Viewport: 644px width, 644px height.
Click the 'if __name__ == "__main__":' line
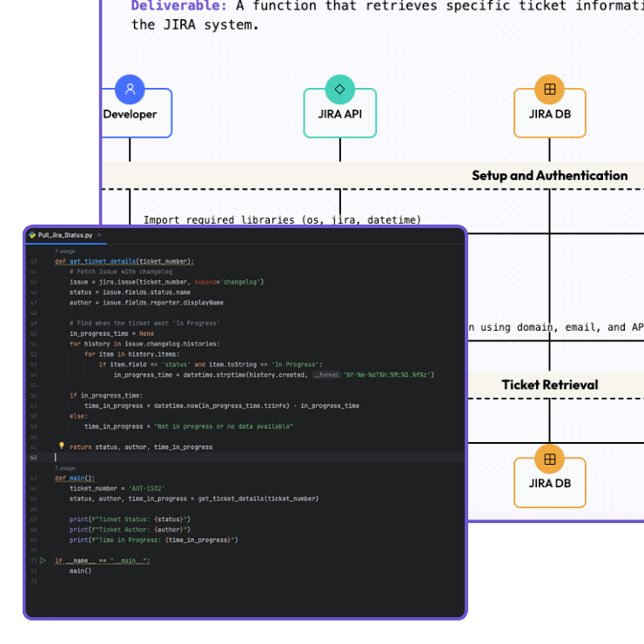(103, 560)
